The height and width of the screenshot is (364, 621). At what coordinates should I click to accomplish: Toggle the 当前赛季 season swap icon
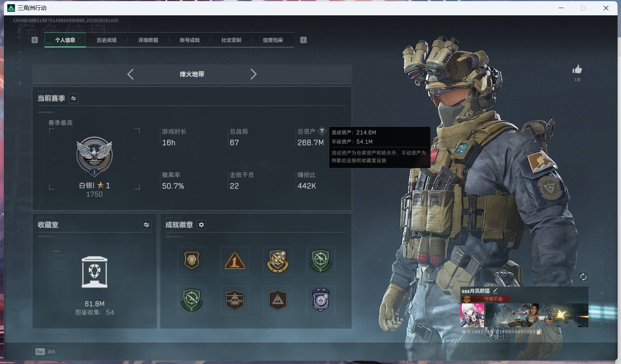(x=73, y=98)
